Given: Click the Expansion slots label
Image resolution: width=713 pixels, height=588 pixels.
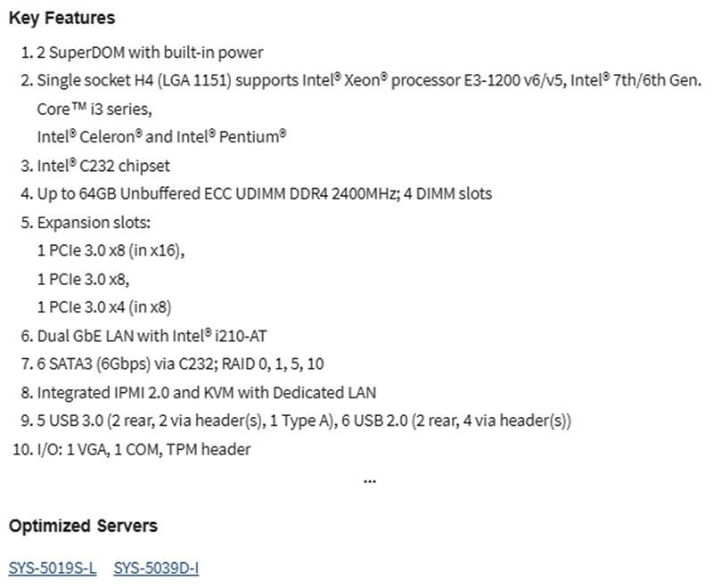Looking at the screenshot, I should pos(94,223).
